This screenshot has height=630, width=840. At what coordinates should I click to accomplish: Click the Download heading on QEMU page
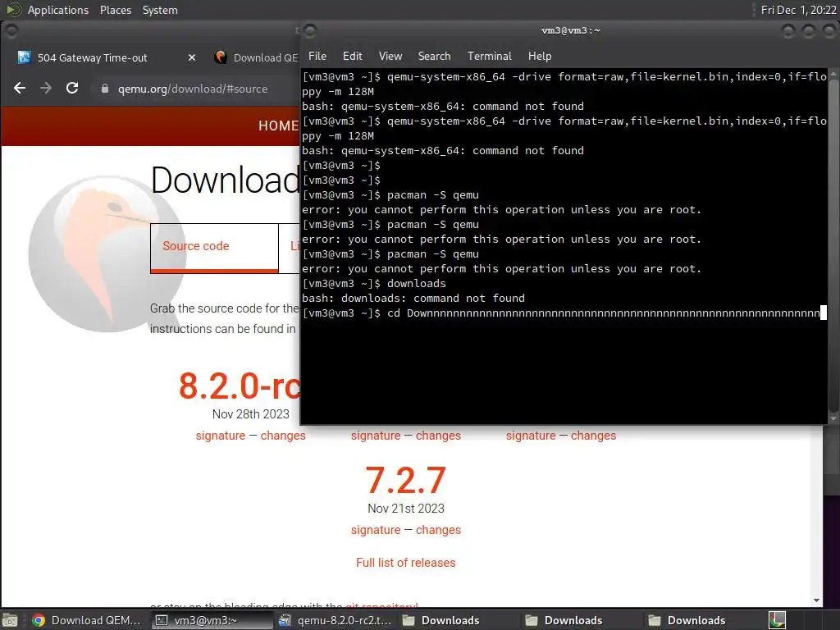point(226,180)
